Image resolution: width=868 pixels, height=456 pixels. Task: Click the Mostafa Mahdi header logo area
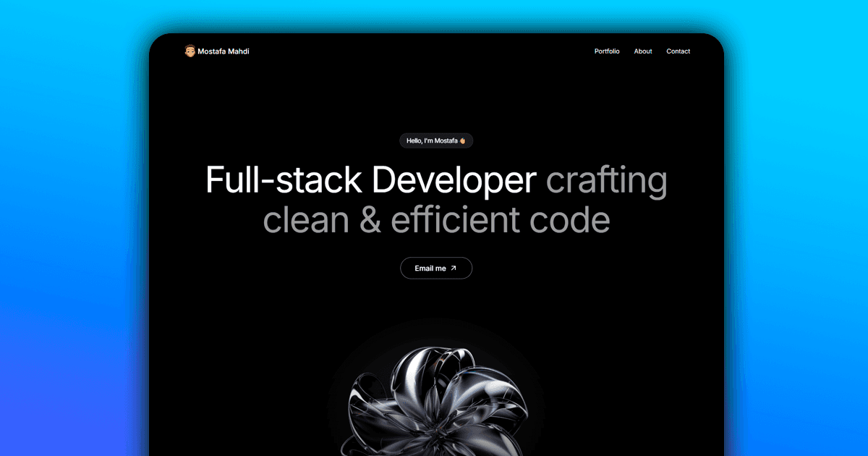tap(217, 51)
